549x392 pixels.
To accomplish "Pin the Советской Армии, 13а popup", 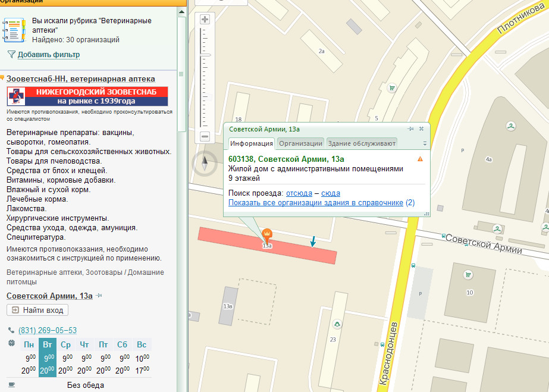I will 410,128.
